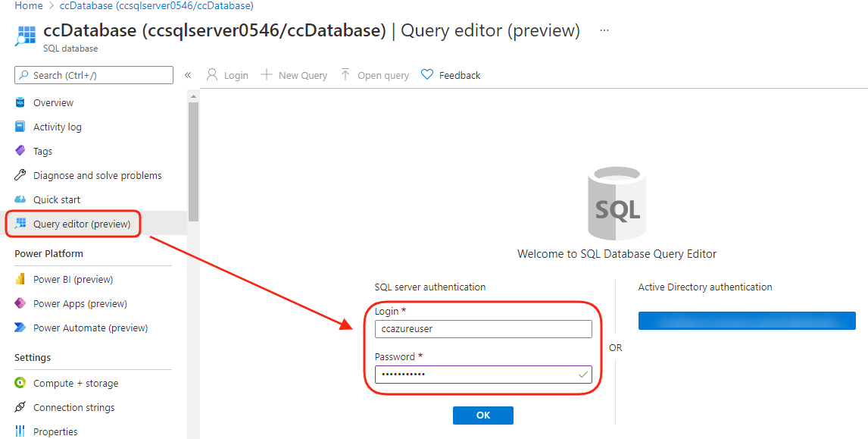Click the sidebar scroll up arrow
868x439 pixels.
(193, 96)
